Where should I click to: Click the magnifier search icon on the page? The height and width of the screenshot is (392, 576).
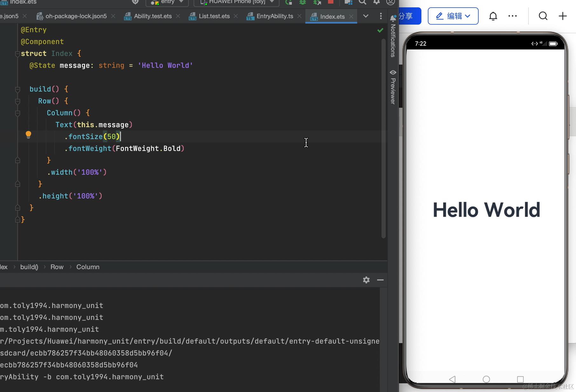tap(543, 16)
